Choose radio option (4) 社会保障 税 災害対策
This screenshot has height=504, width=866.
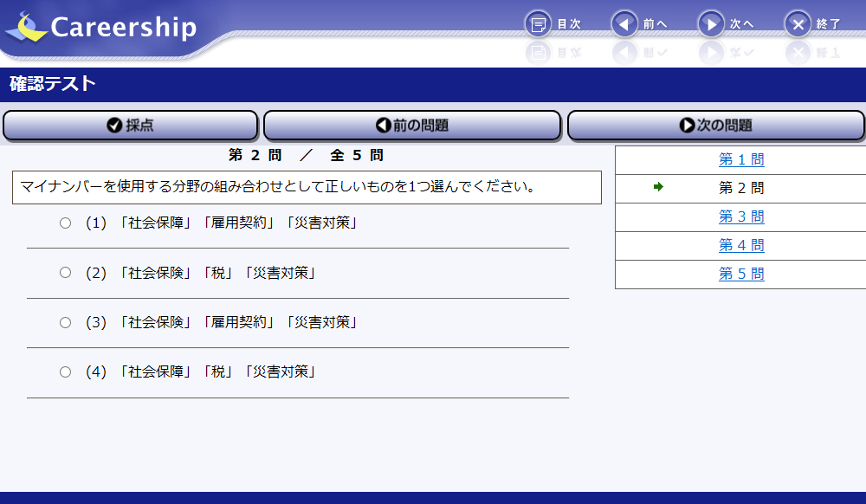point(65,372)
